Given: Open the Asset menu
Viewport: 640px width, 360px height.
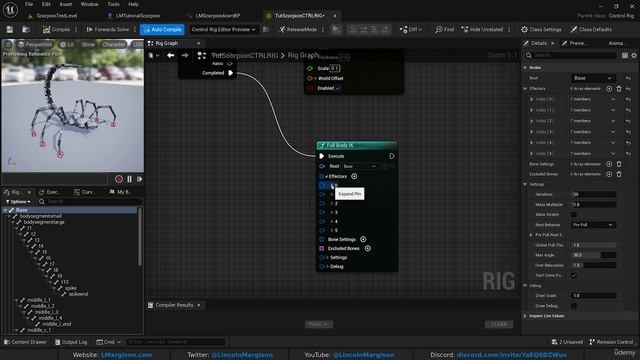Looking at the screenshot, I should 66,4.
